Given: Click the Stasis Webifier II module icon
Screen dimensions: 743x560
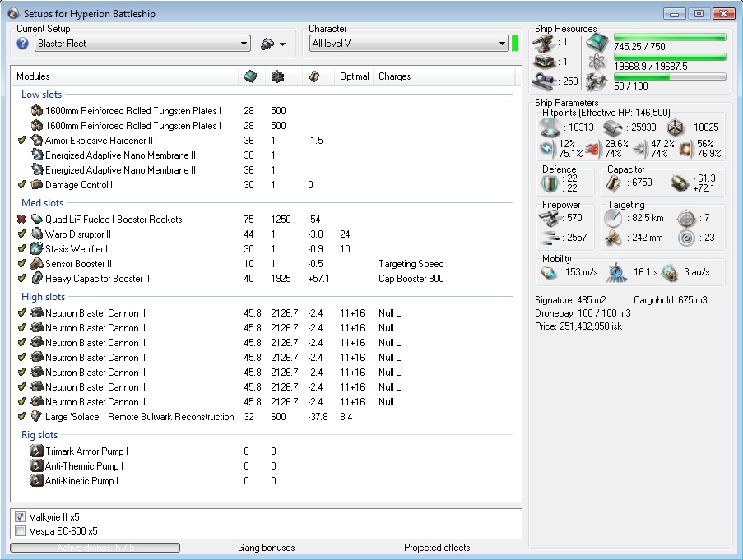Looking at the screenshot, I should (36, 248).
